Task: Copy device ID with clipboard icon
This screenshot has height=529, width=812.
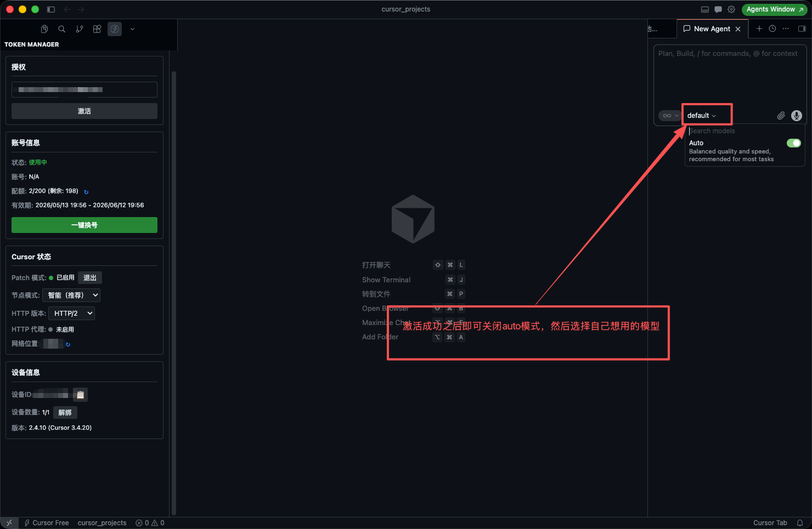Action: click(80, 395)
